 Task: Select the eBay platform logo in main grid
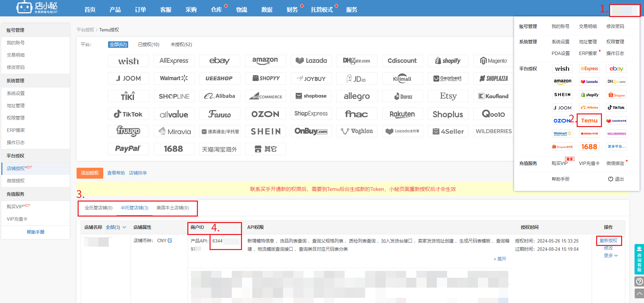220,61
